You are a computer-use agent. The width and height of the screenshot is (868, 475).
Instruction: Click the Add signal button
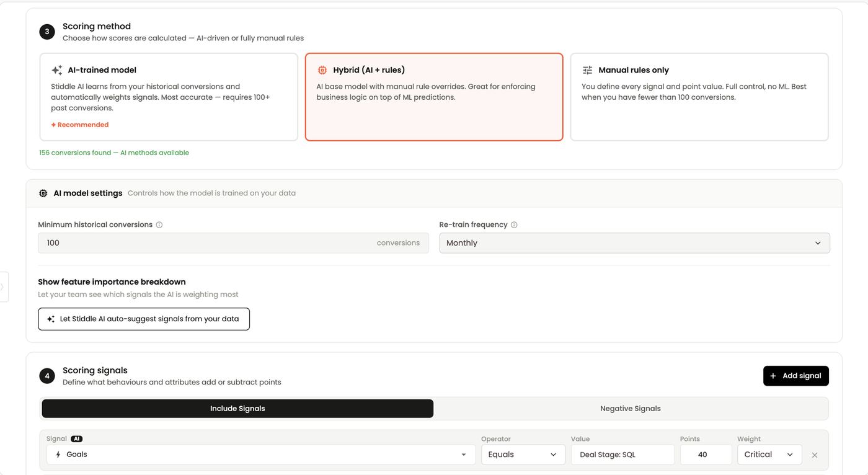point(795,376)
